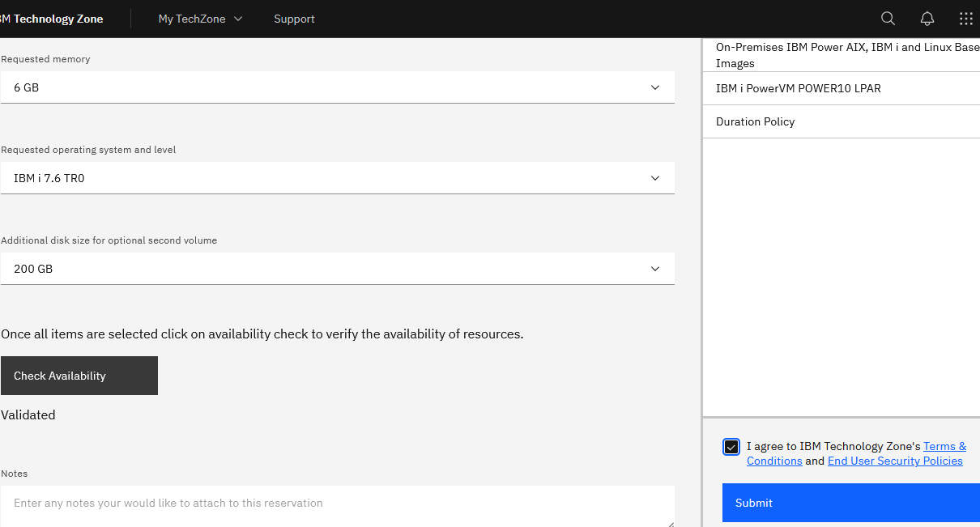
Task: Open End User Security Policies link
Action: 895,461
